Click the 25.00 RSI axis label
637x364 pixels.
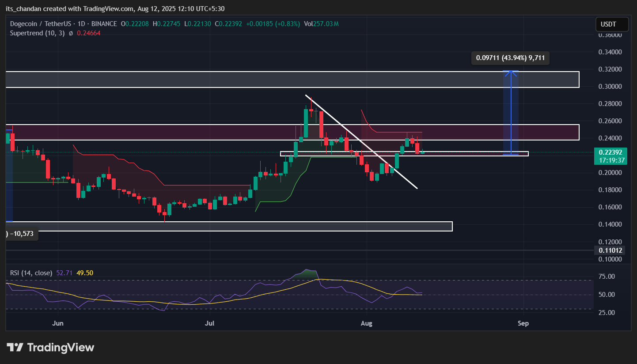click(607, 312)
